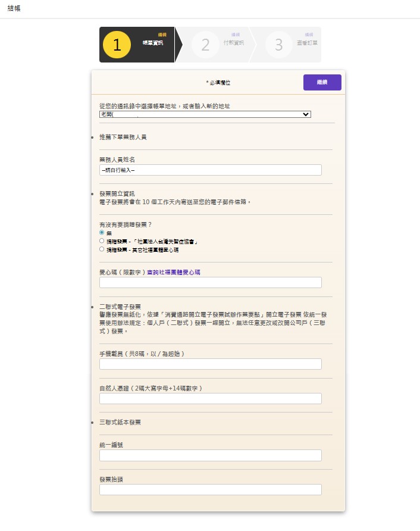Select the 無 donation radio option
The image size is (420, 531).
(x=102, y=233)
